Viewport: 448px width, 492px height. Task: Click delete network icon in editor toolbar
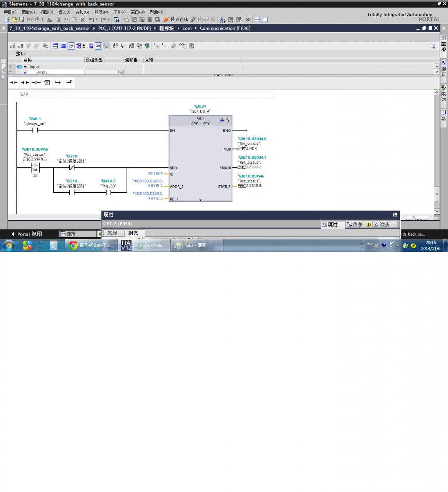click(x=21, y=46)
